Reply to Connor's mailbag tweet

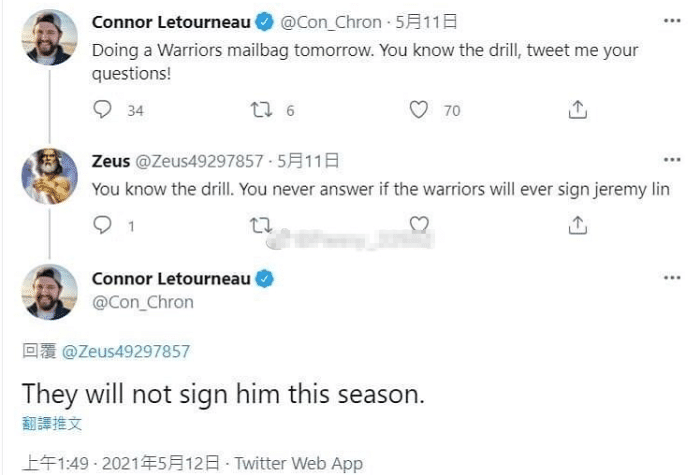(x=101, y=110)
